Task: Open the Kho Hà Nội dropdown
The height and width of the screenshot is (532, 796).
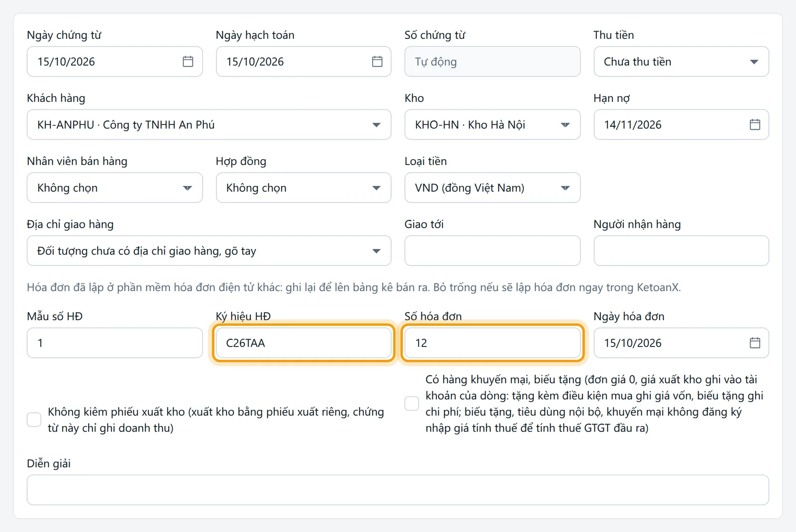Action: pos(492,124)
